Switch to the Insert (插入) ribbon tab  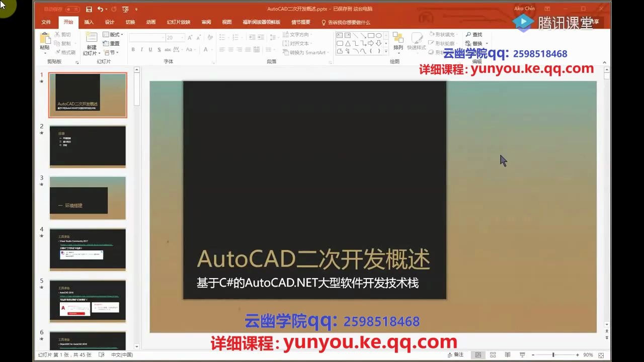pos(90,22)
